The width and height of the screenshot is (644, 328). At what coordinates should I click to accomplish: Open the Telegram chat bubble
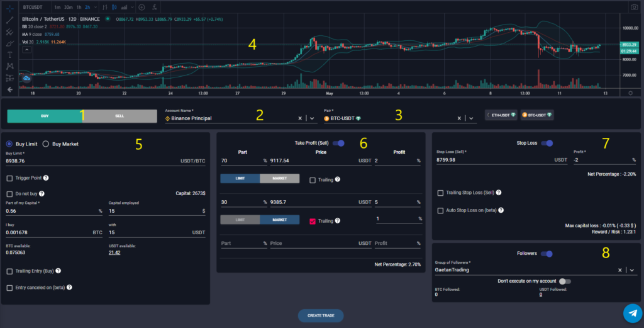coord(632,312)
